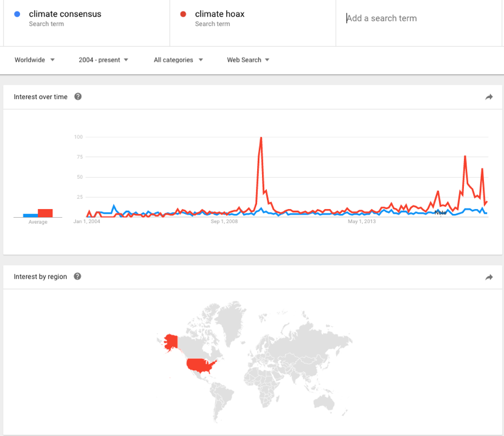The image size is (504, 436).
Task: Open the Worldwide region dropdown
Action: click(35, 60)
